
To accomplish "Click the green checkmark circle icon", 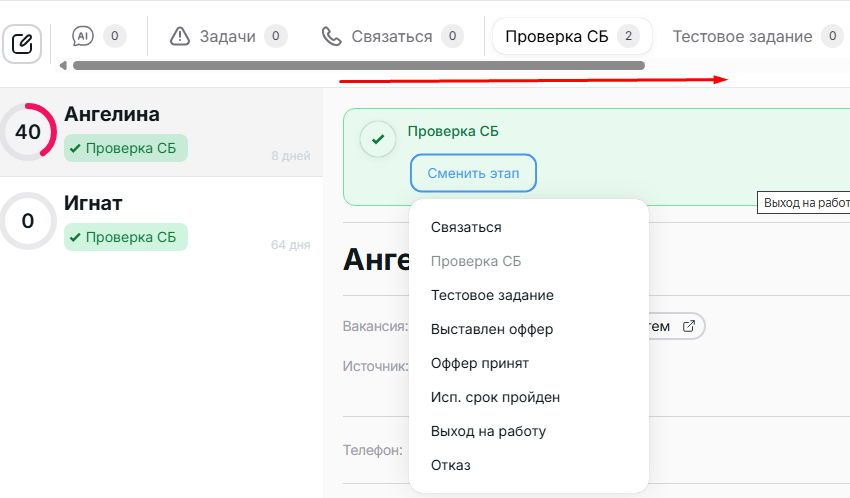I will (x=377, y=139).
